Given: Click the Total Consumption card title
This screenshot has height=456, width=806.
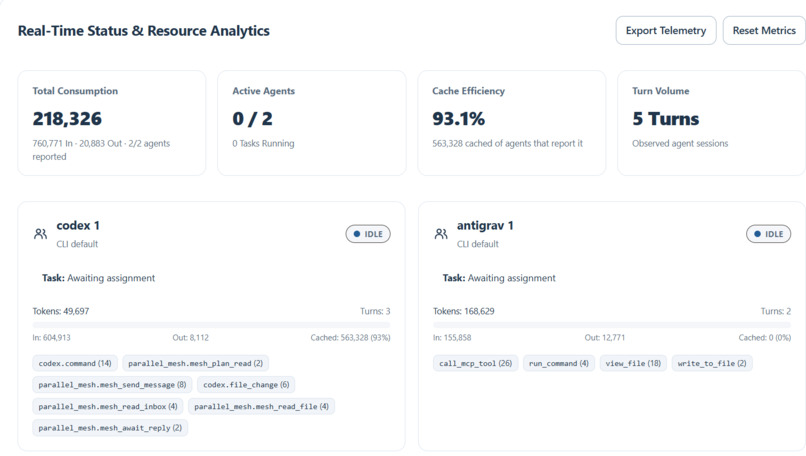Looking at the screenshot, I should point(75,91).
